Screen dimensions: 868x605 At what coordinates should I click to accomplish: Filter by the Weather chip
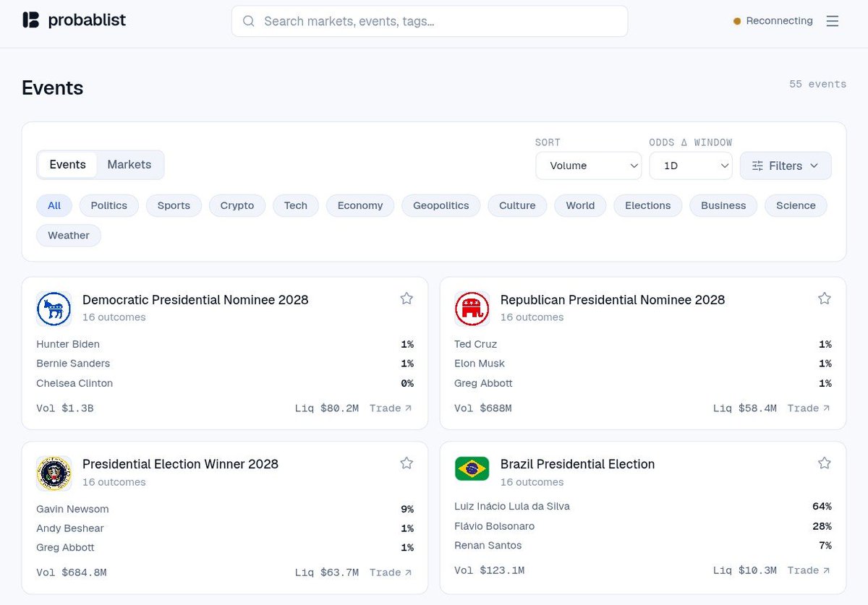[x=69, y=235]
